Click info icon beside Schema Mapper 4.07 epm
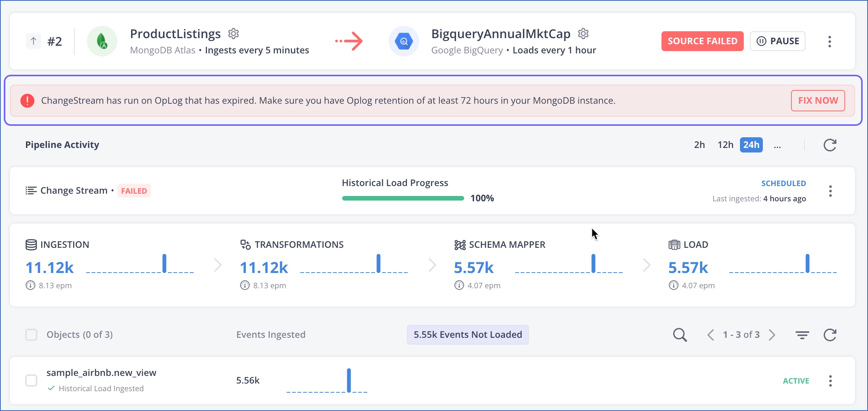Viewport: 868px width, 411px height. (459, 285)
